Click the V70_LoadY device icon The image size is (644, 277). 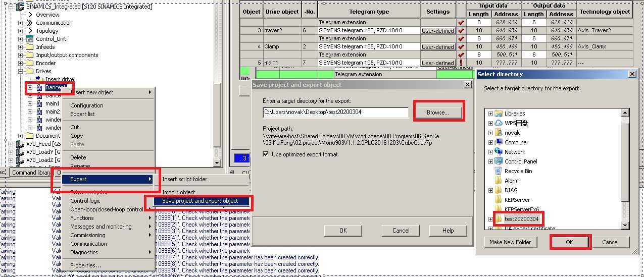20,152
